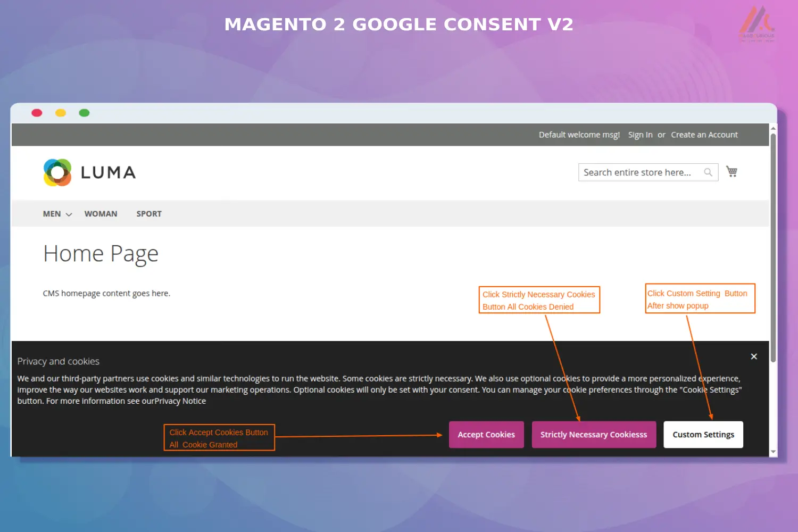
Task: Click the search magnifier icon
Action: pyautogui.click(x=708, y=172)
